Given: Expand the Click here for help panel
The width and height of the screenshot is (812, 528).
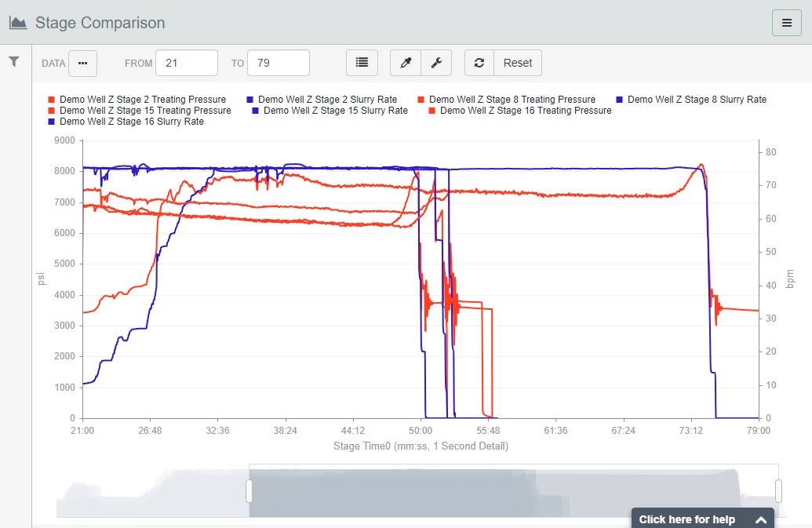Looking at the screenshot, I should tap(702, 519).
